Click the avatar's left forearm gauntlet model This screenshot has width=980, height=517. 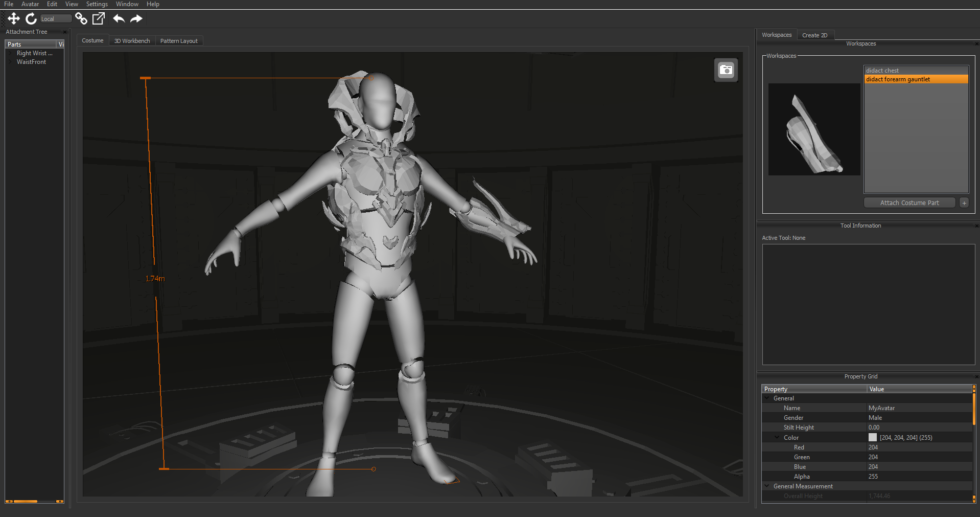(491, 217)
